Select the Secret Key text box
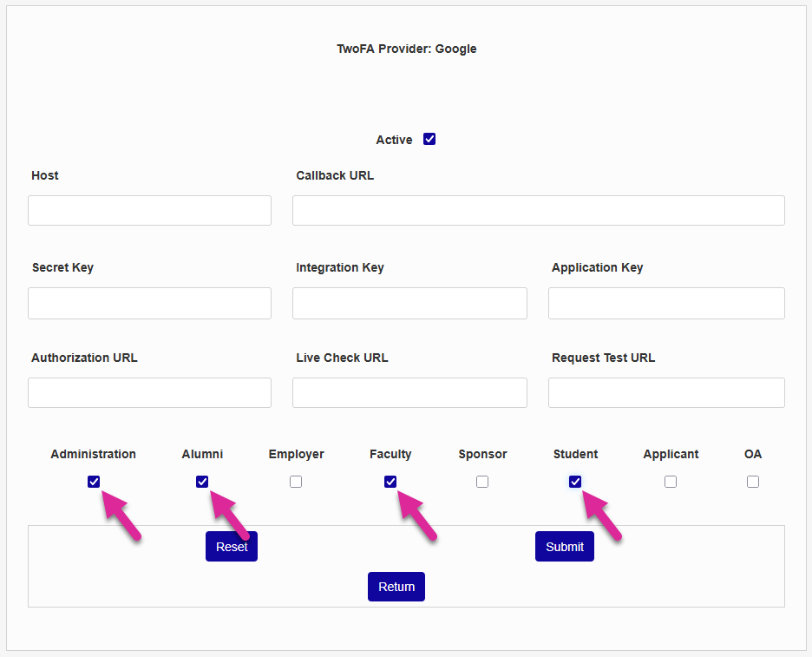Image resolution: width=812 pixels, height=657 pixels. [x=149, y=303]
